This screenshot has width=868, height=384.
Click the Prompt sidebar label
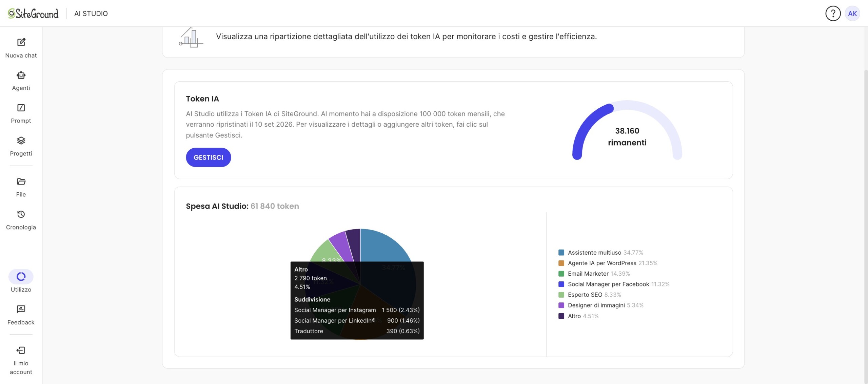pyautogui.click(x=21, y=121)
